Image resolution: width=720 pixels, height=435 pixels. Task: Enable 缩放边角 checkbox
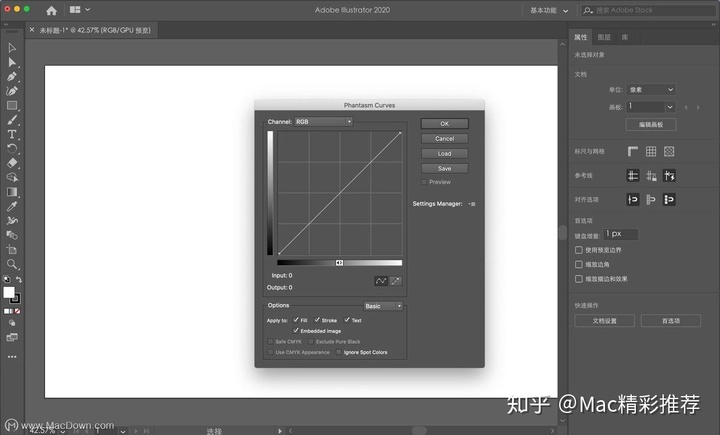point(579,265)
